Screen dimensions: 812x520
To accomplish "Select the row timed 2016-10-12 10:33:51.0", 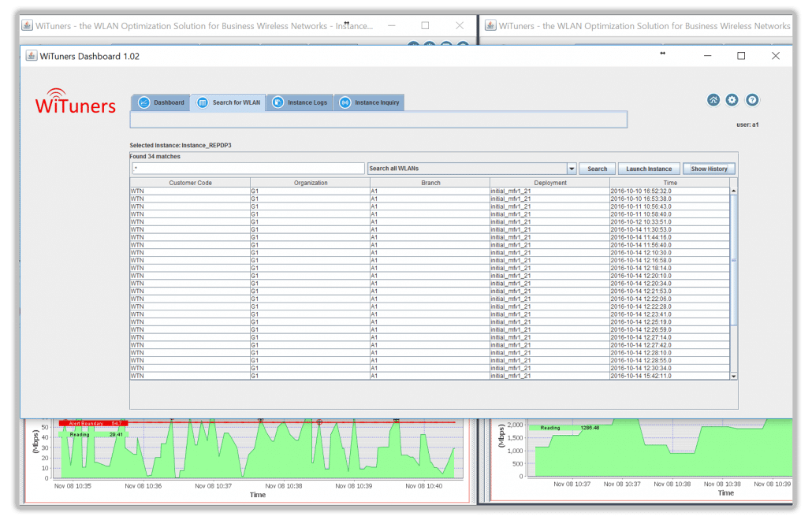I will pos(430,222).
